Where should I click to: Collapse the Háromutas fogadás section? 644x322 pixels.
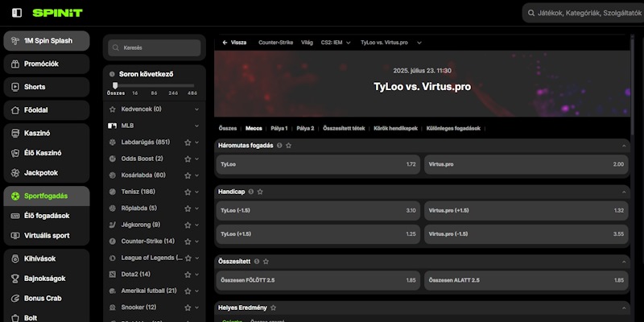tap(624, 146)
